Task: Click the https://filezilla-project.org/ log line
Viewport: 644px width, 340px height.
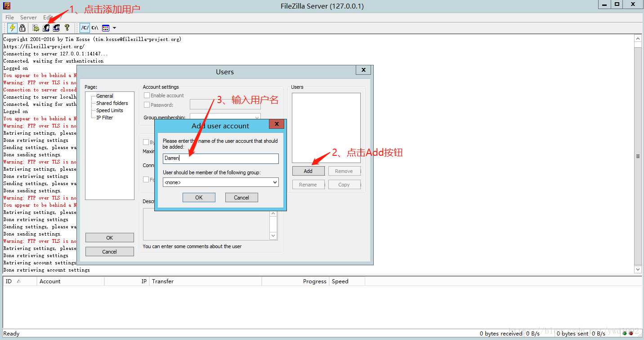Action: pos(44,46)
